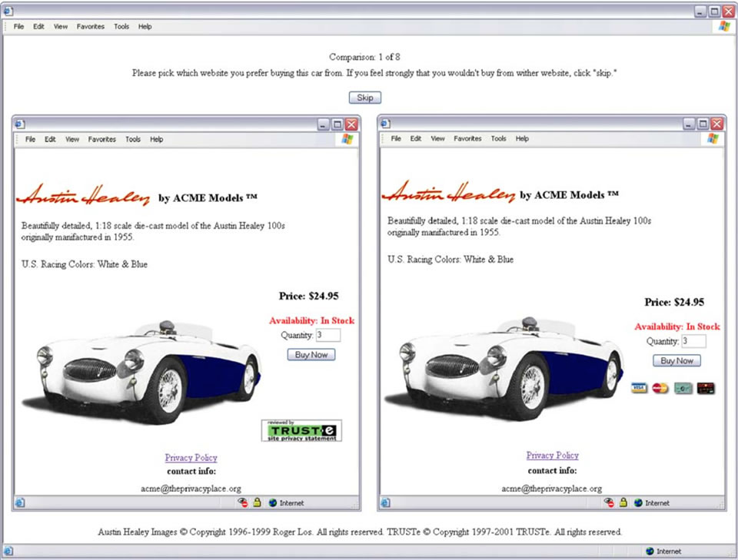
Task: Open Tools menu in right website window
Action: 498,138
